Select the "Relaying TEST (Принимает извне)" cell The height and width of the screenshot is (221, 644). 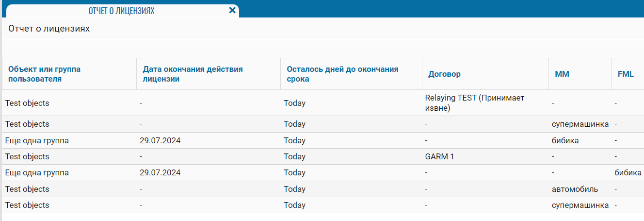(x=474, y=103)
